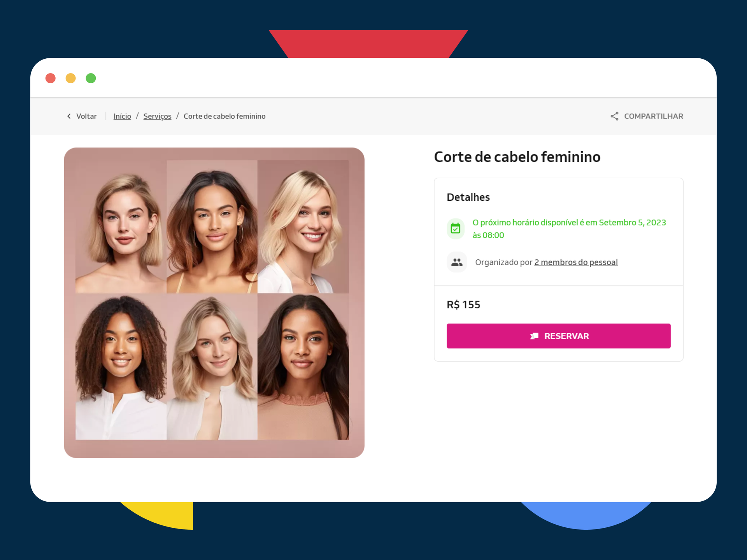Click the portrait of the woman in a peach top
The height and width of the screenshot is (560, 747).
(x=303, y=367)
